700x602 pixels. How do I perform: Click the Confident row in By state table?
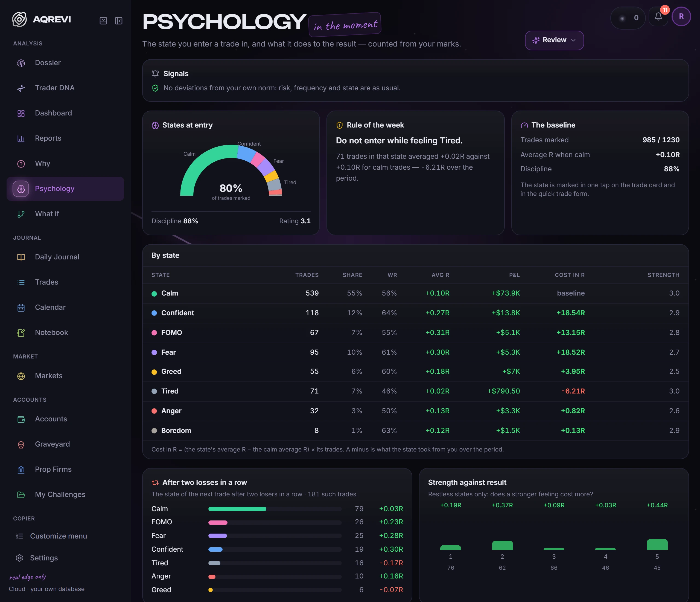click(x=415, y=313)
